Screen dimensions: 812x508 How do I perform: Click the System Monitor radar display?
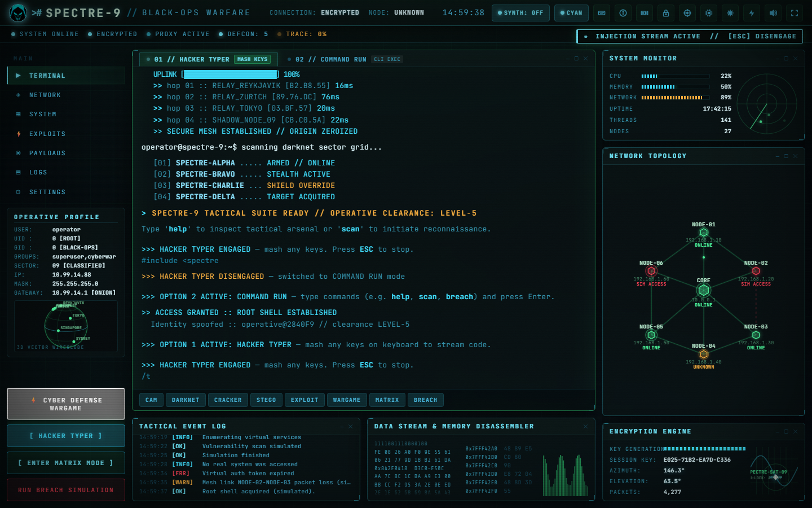tap(766, 104)
